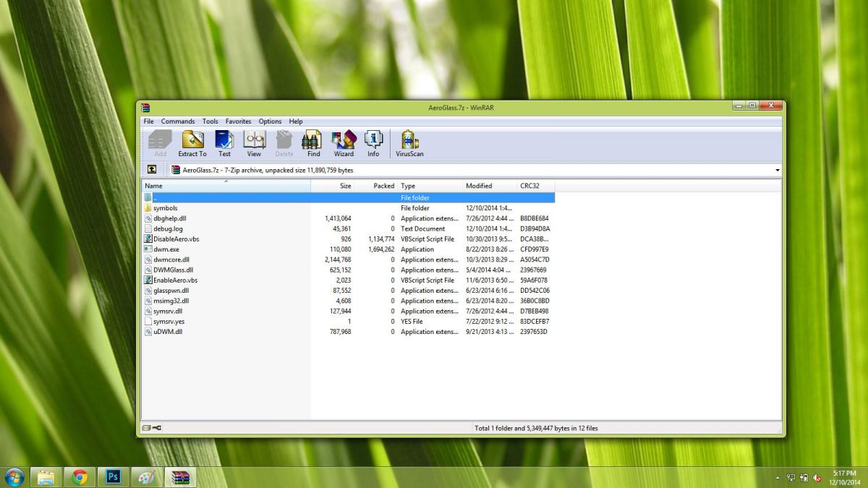Screen dimensions: 868x488
Task: Open File Explorer from the taskbar
Action: coord(46,477)
